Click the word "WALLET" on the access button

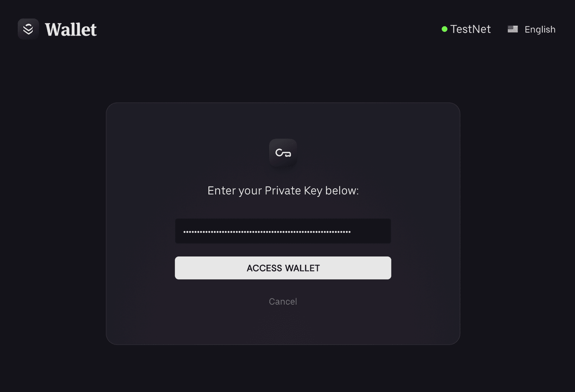coord(302,268)
